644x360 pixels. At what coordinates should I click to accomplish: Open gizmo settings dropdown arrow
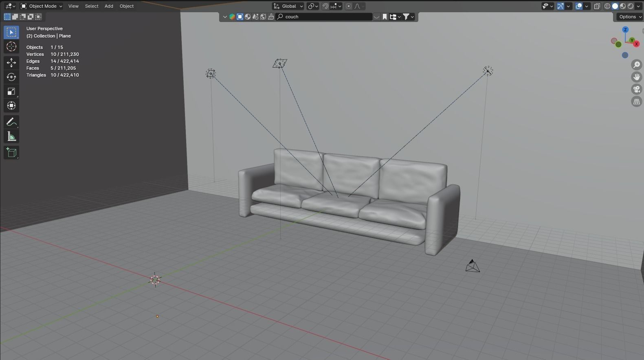568,6
